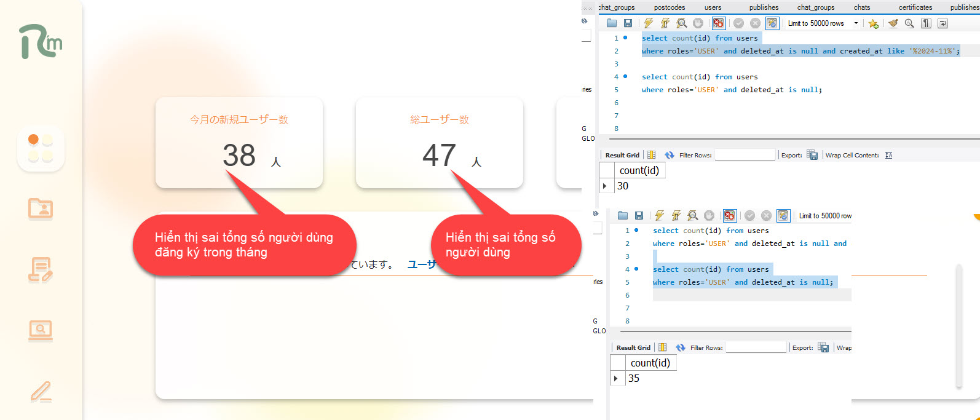Toggle word wrap icon in upper toolbar
Image resolution: width=980 pixels, height=420 pixels.
[942, 23]
